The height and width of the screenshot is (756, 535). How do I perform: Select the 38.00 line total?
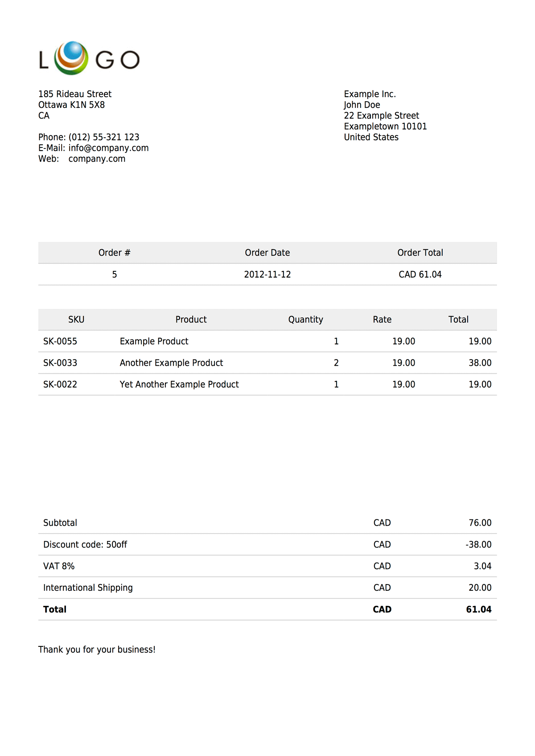(x=480, y=363)
